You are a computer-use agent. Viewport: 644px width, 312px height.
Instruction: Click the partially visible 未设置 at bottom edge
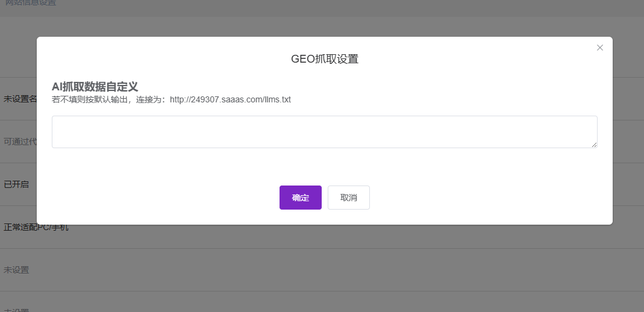coord(16,310)
